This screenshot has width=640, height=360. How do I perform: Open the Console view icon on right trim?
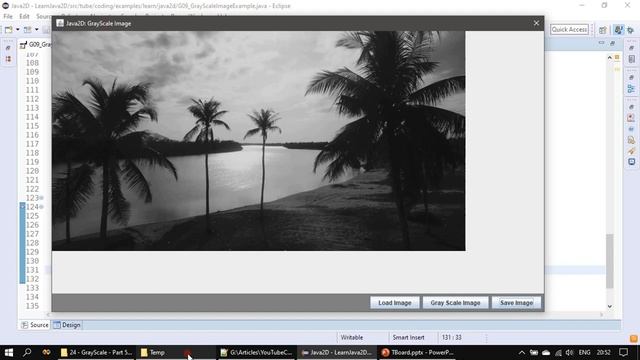631,162
